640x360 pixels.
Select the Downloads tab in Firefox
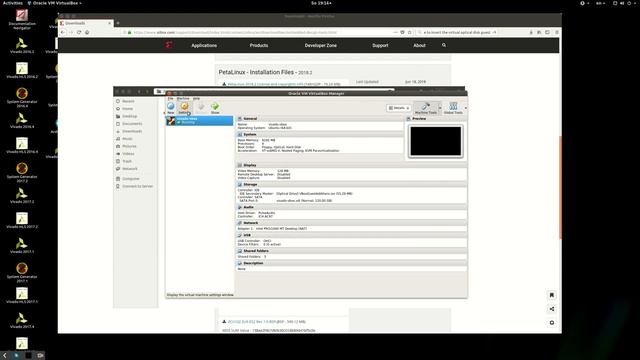pyautogui.click(x=86, y=23)
